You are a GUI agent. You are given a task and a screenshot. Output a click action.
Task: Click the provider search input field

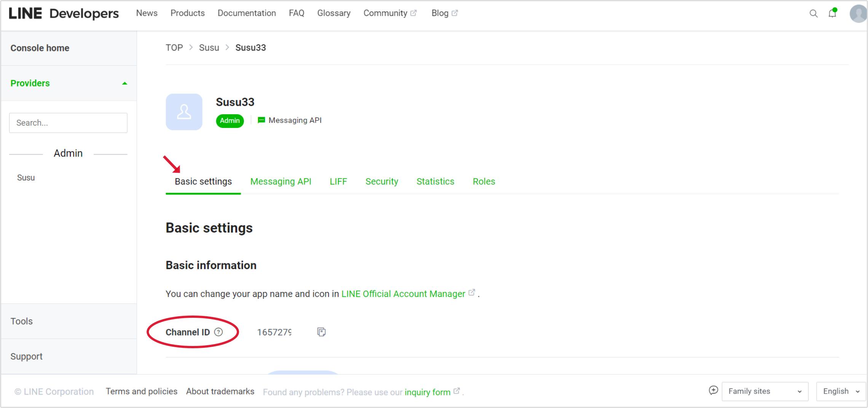click(x=68, y=123)
